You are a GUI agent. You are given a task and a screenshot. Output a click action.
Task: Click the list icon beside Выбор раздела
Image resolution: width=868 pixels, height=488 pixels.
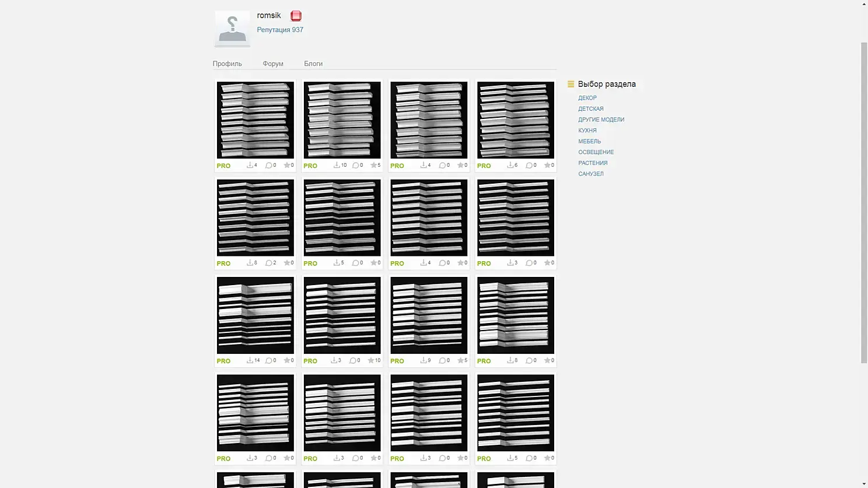[x=570, y=84]
